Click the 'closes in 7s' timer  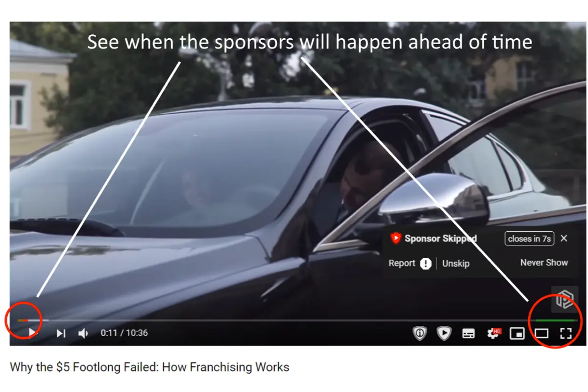(529, 239)
